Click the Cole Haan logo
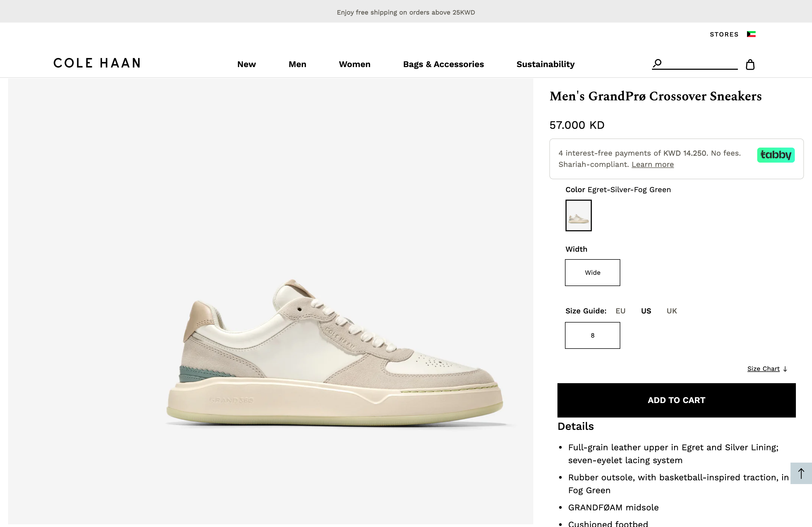 (97, 63)
